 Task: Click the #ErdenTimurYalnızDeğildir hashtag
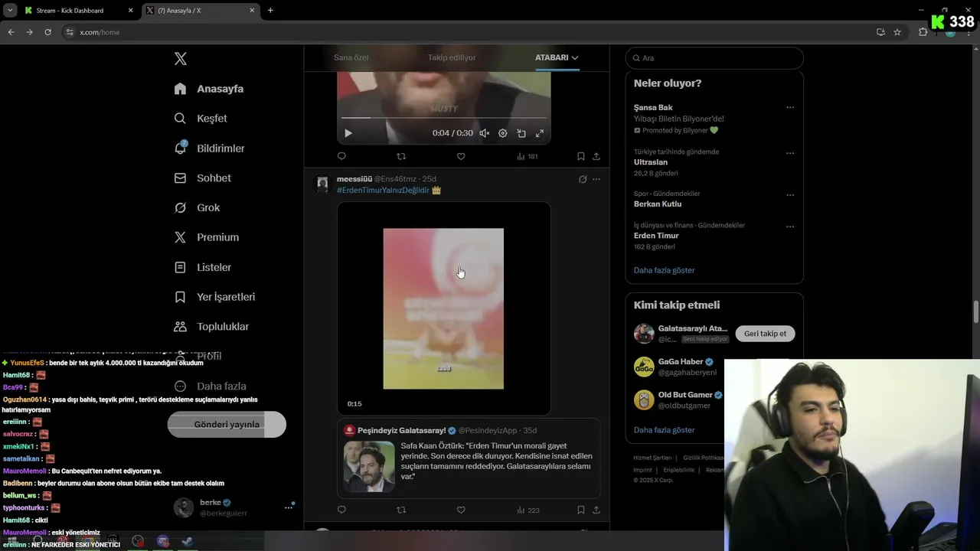point(383,190)
